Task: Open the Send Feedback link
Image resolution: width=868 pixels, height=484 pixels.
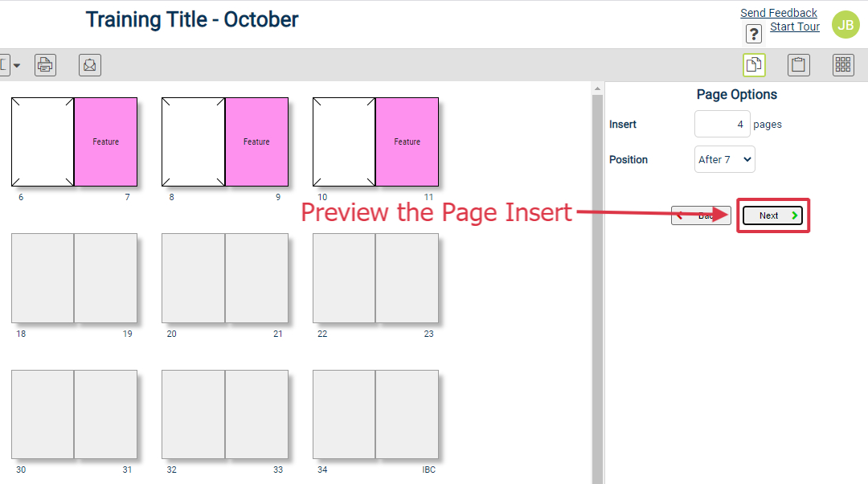Action: (x=778, y=13)
